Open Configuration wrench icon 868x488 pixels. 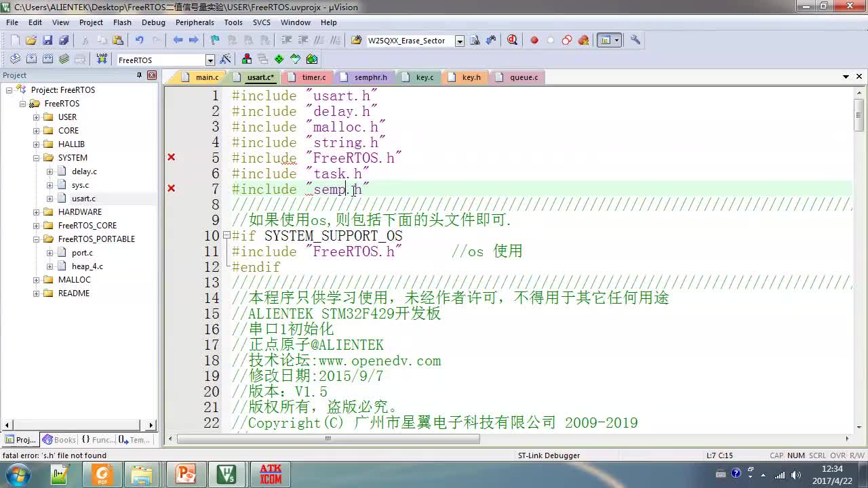point(635,41)
